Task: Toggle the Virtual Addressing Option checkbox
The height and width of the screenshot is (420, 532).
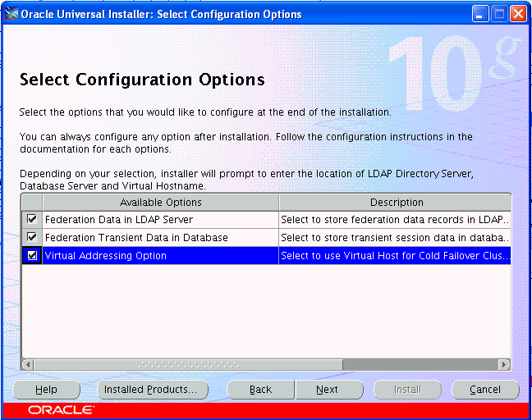Action: point(32,255)
